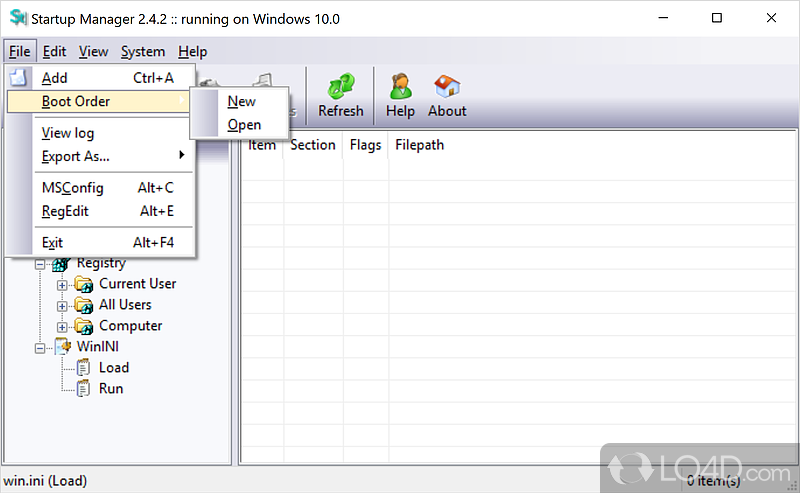The height and width of the screenshot is (493, 800).
Task: Select the Load entry under WinINI
Action: [114, 367]
